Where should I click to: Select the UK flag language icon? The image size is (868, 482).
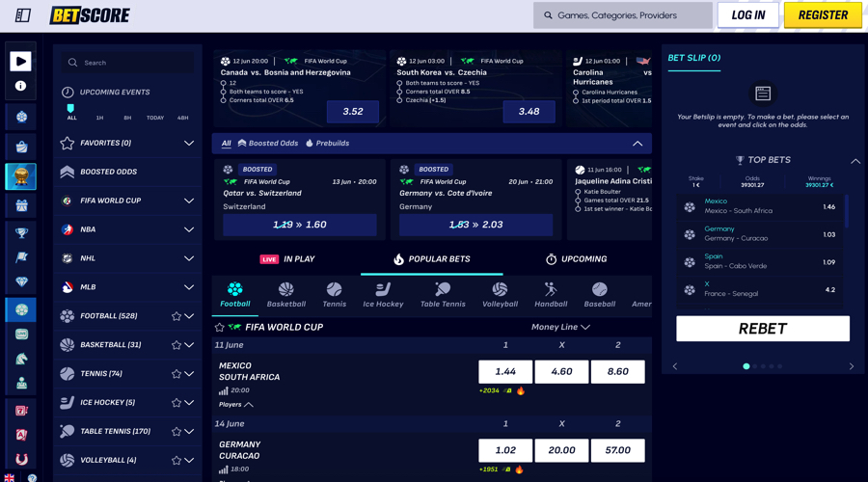pyautogui.click(x=9, y=477)
